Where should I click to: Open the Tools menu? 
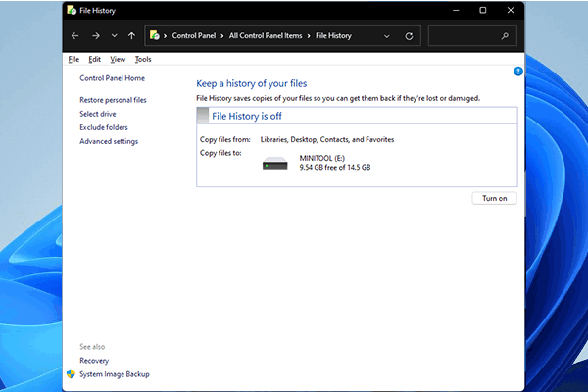[x=143, y=59]
